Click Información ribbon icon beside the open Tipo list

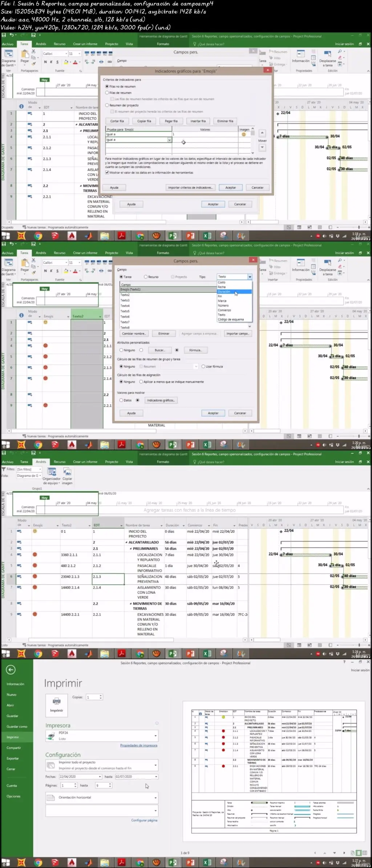tap(301, 263)
